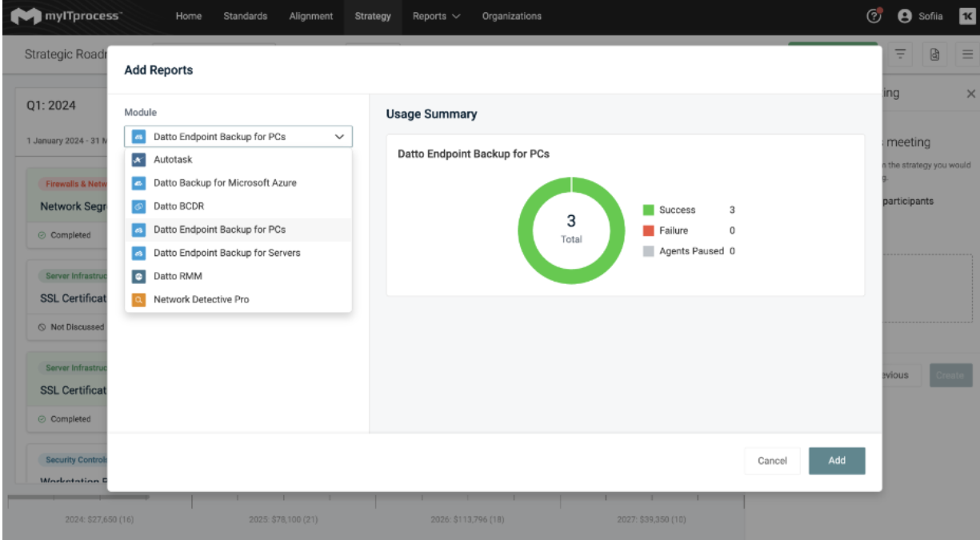Open the list menu icon on the roadmap toolbar

pos(967,54)
